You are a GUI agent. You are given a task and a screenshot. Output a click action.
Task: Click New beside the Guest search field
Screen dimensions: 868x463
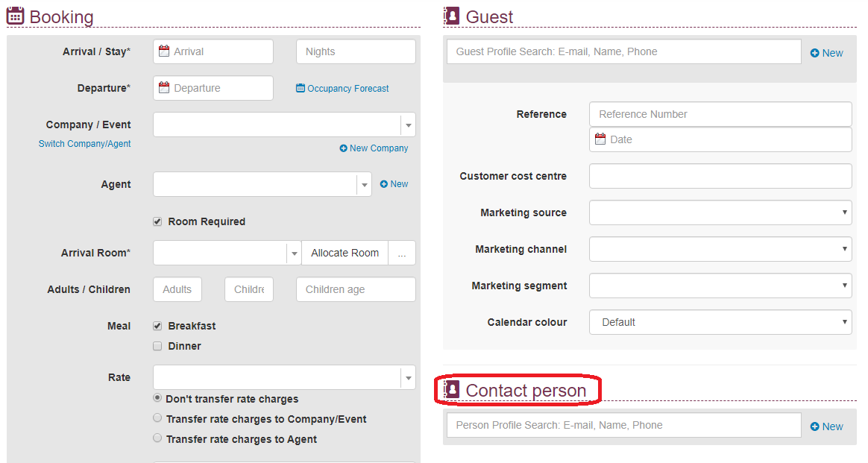pos(826,52)
